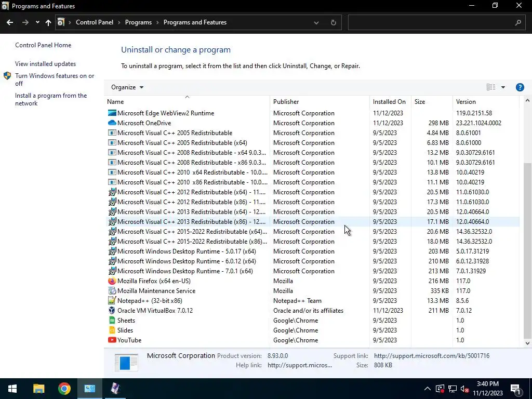Open the recent locations dropdown arrow

37,22
